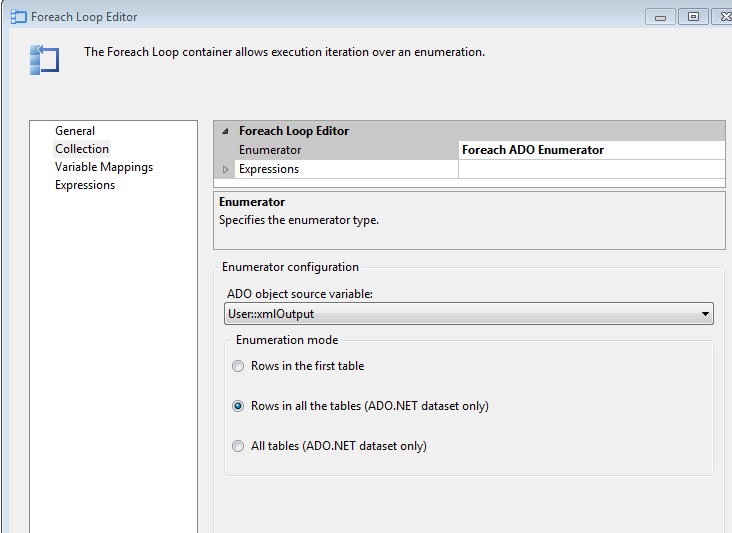Click the empty Expressions value cell
The image size is (732, 533).
tap(590, 169)
